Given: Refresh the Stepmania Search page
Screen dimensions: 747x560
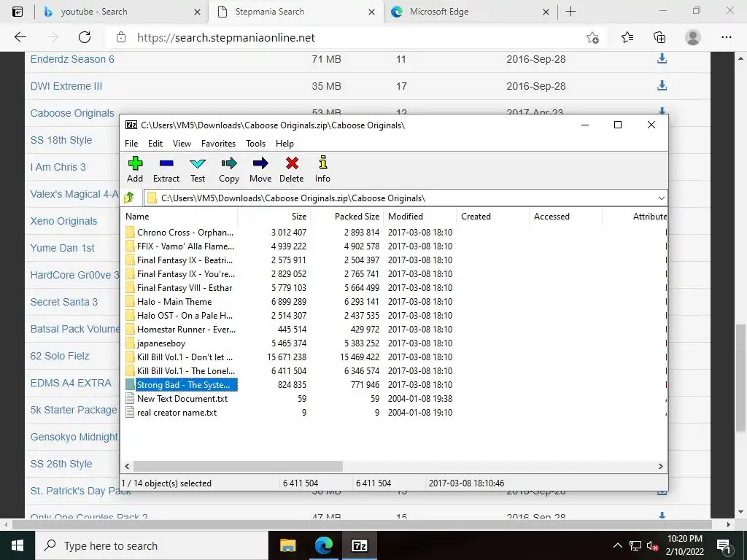Looking at the screenshot, I should coord(85,37).
